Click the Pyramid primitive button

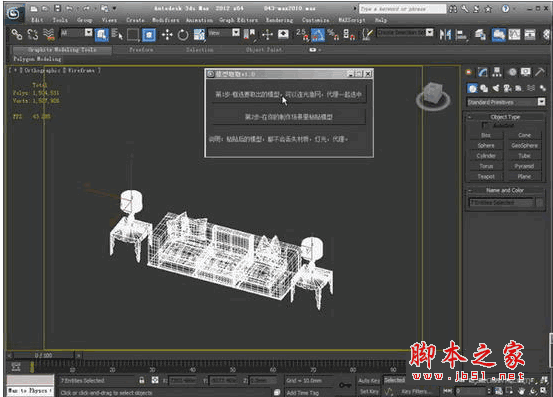(x=524, y=166)
